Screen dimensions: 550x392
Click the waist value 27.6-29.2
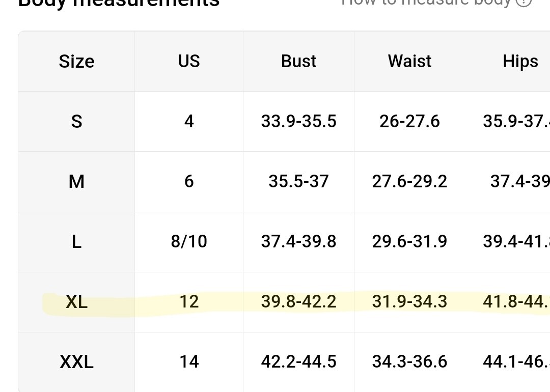tap(409, 181)
